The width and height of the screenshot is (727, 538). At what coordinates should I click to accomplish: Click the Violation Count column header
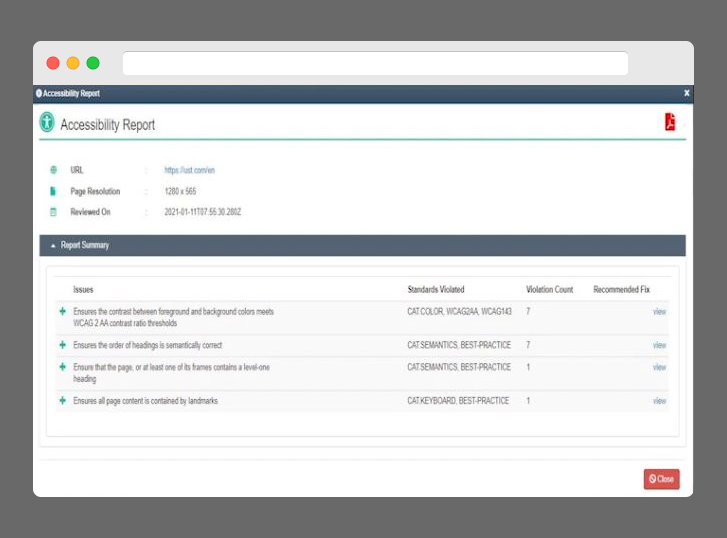point(549,290)
